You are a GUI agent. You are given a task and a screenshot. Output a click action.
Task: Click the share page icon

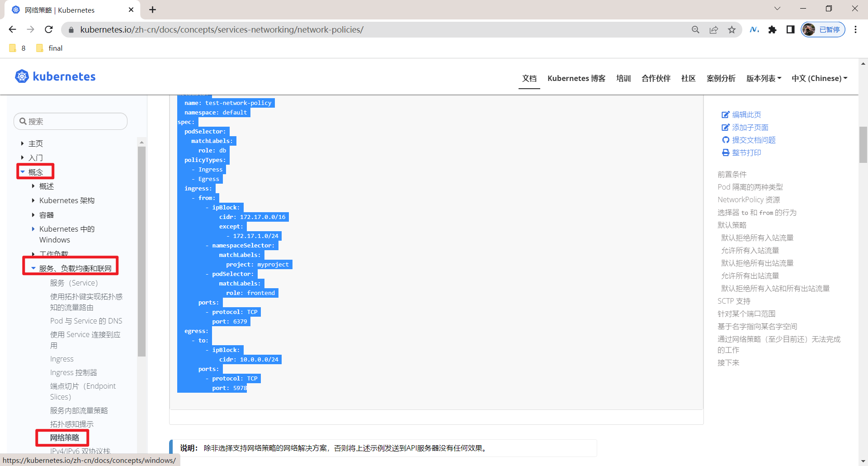[x=713, y=29]
